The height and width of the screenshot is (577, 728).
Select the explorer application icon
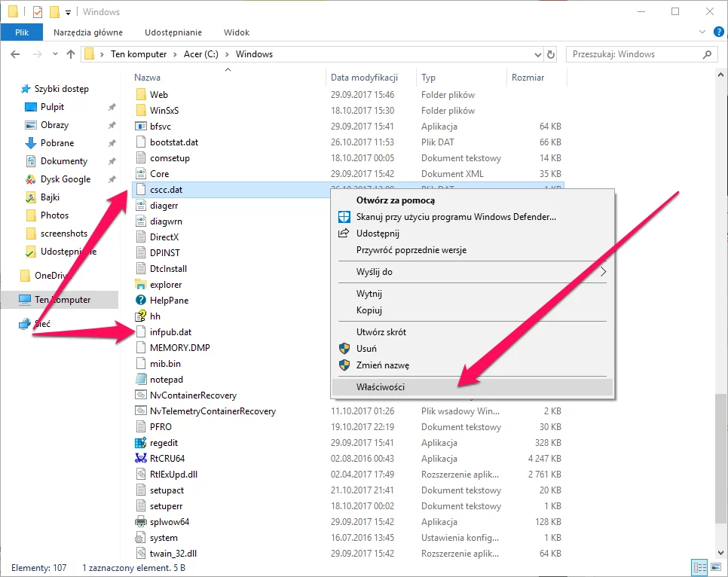(x=141, y=285)
